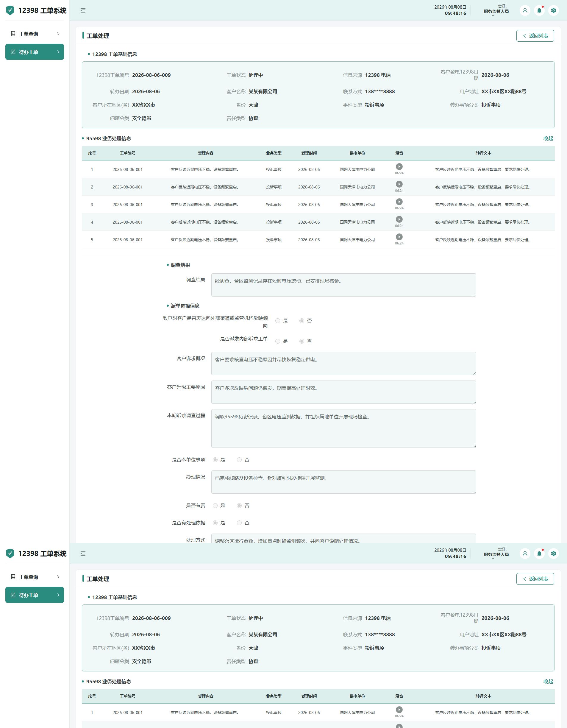Select 否 for 是否本单位事项
The width and height of the screenshot is (567, 728).
[239, 460]
